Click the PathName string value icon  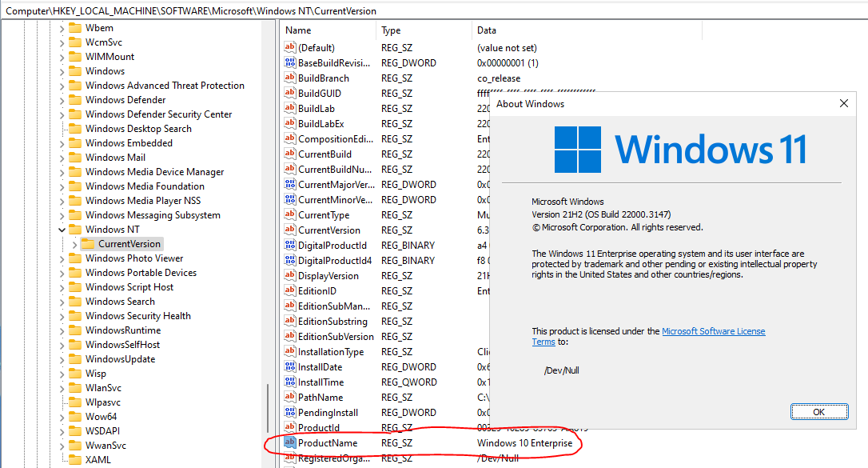(x=290, y=397)
